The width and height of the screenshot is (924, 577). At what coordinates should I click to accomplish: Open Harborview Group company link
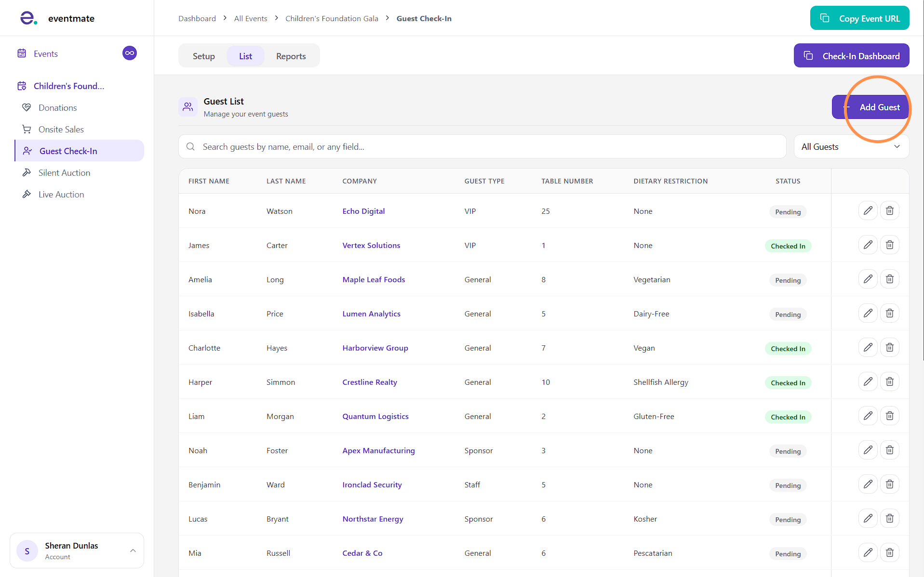coord(375,348)
